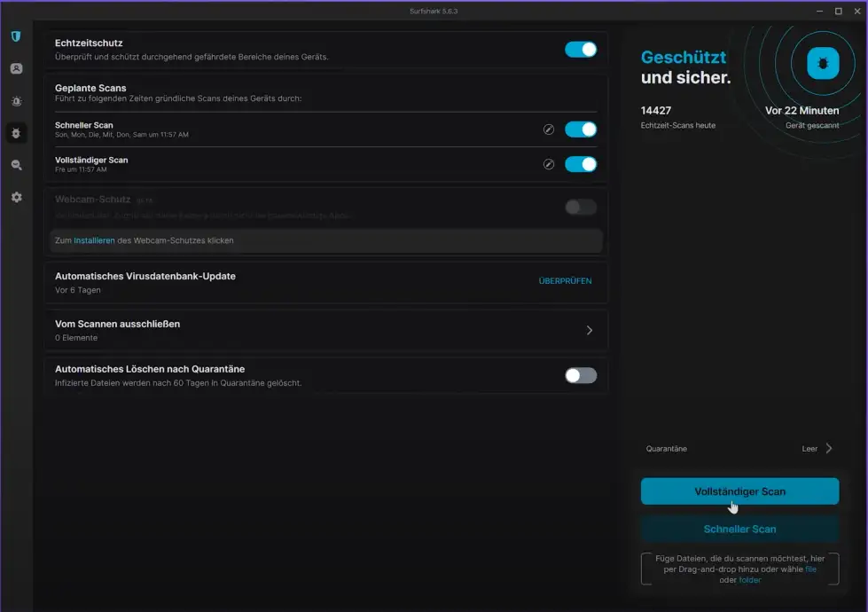The width and height of the screenshot is (868, 612).
Task: Click the bug badge in radar graphic
Action: click(822, 64)
